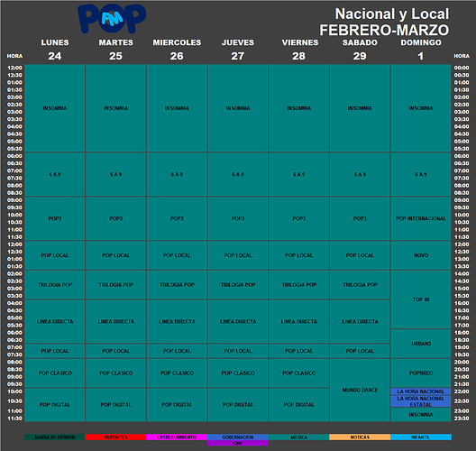This screenshot has width=476, height=451.
Task: Click date number 24
Action: [x=55, y=56]
